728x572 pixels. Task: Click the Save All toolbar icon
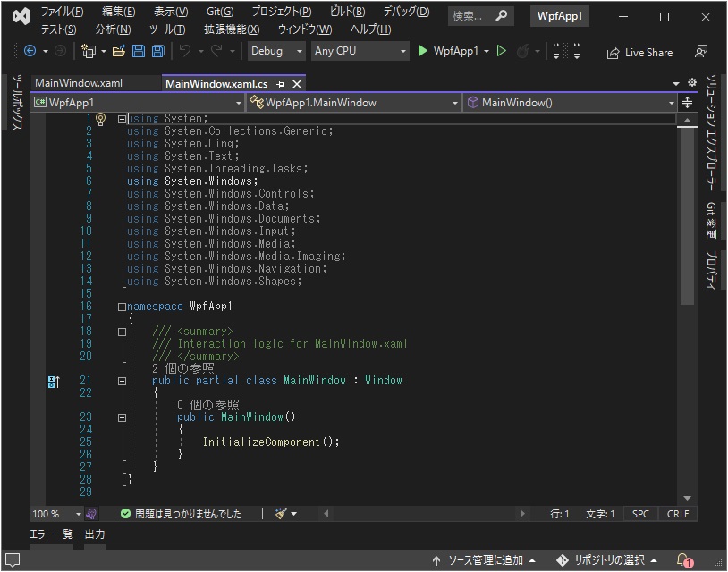[x=158, y=52]
